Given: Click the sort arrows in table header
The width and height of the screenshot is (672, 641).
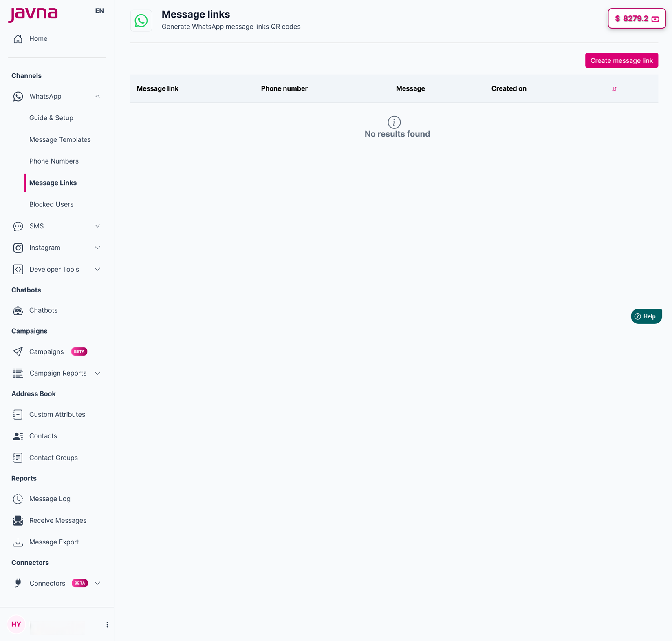Looking at the screenshot, I should pyautogui.click(x=615, y=89).
